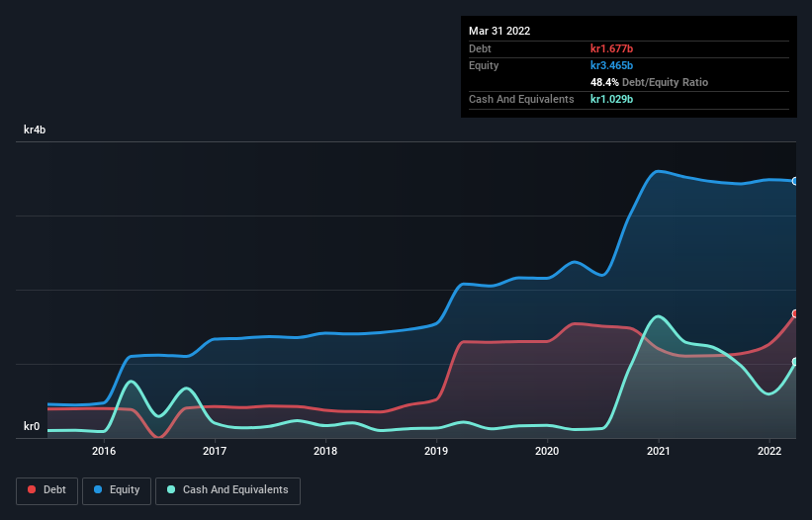Click the 2017 x-axis label
The width and height of the screenshot is (812, 520).
tap(215, 451)
